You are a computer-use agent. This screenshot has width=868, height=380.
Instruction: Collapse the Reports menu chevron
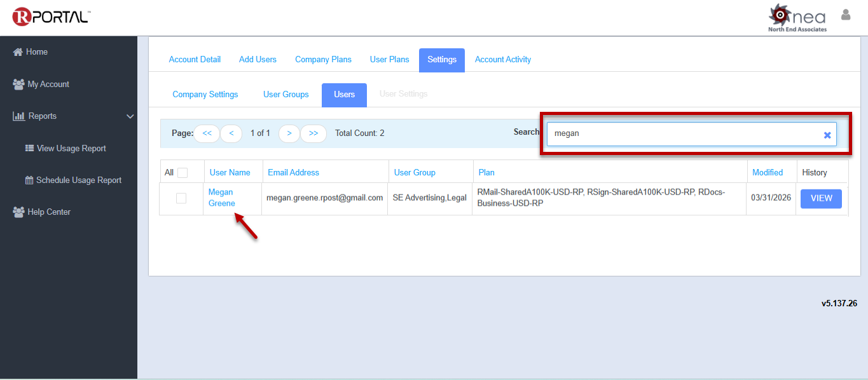[x=130, y=116]
